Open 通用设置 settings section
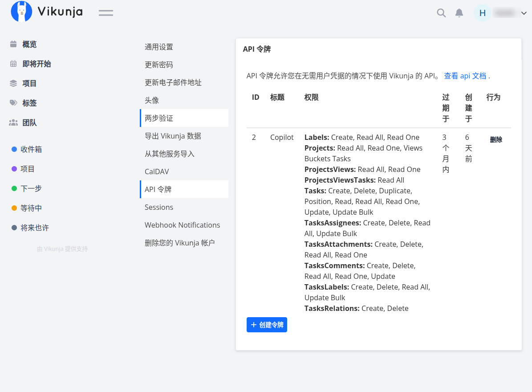The height and width of the screenshot is (392, 532). point(184,47)
